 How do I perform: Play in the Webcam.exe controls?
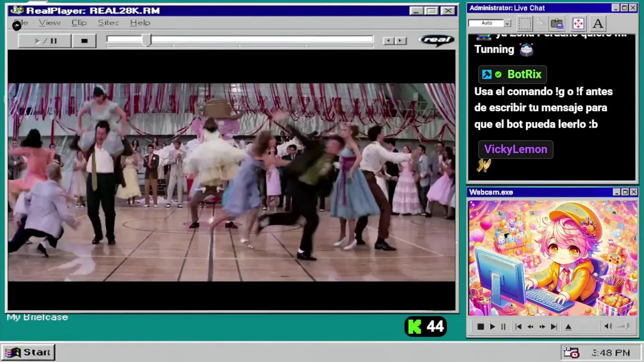(x=492, y=327)
